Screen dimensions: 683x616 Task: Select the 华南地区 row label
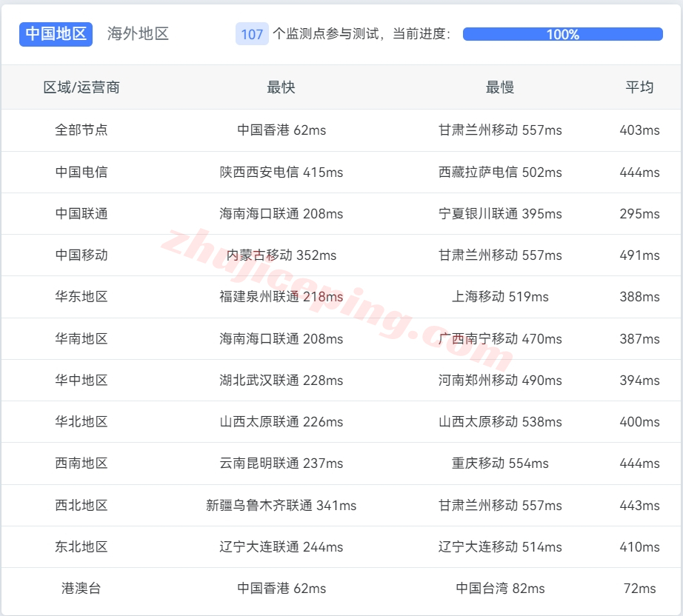(81, 338)
